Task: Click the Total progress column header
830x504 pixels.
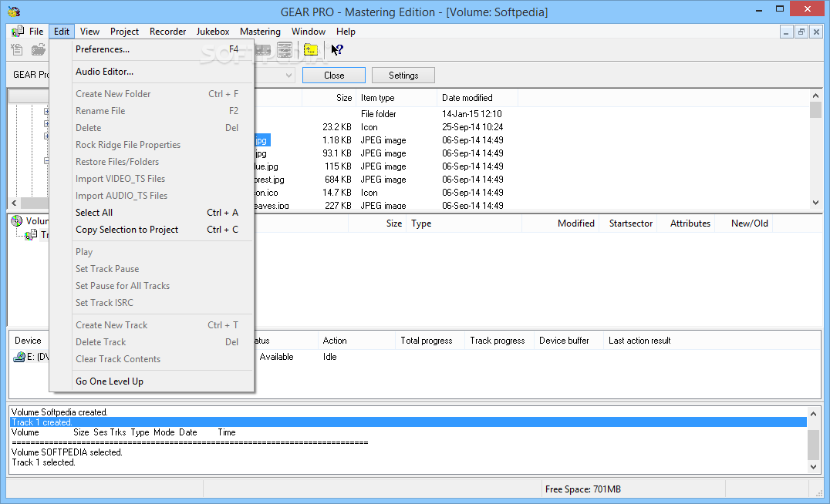Action: [430, 341]
